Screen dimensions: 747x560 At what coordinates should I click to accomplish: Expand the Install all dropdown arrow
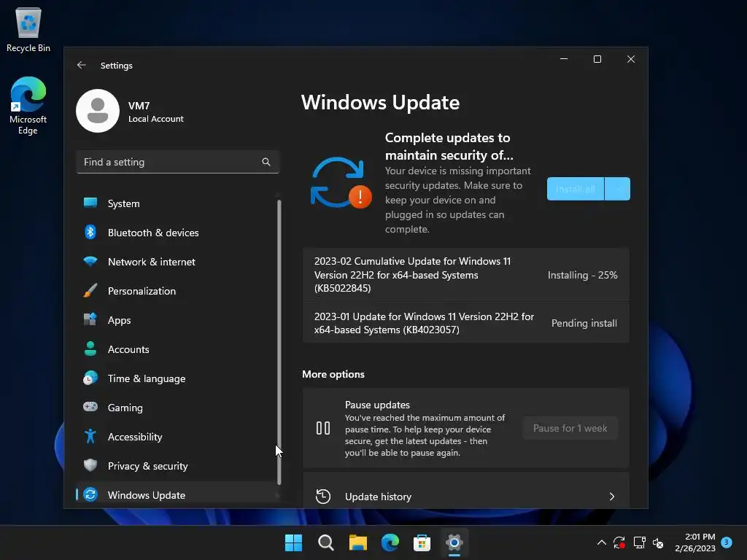click(617, 189)
